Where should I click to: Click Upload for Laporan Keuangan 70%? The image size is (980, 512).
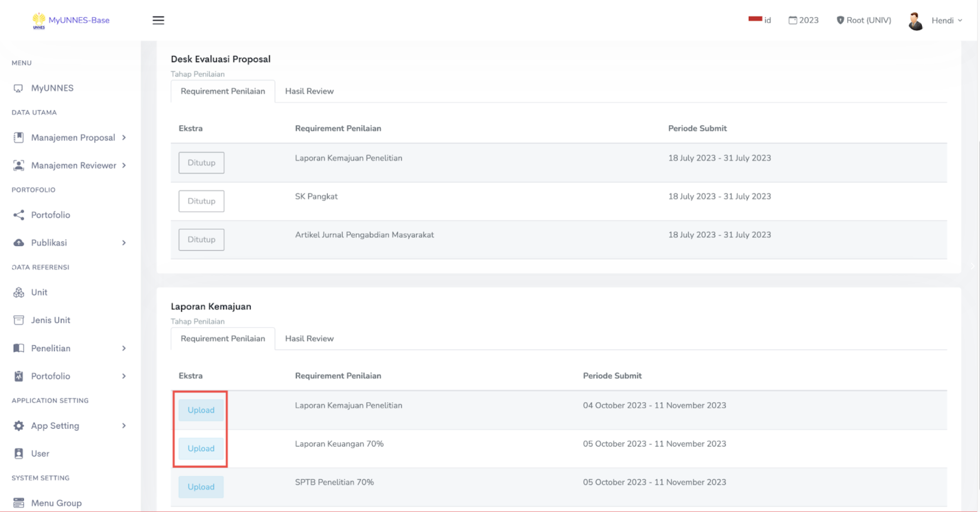(201, 448)
